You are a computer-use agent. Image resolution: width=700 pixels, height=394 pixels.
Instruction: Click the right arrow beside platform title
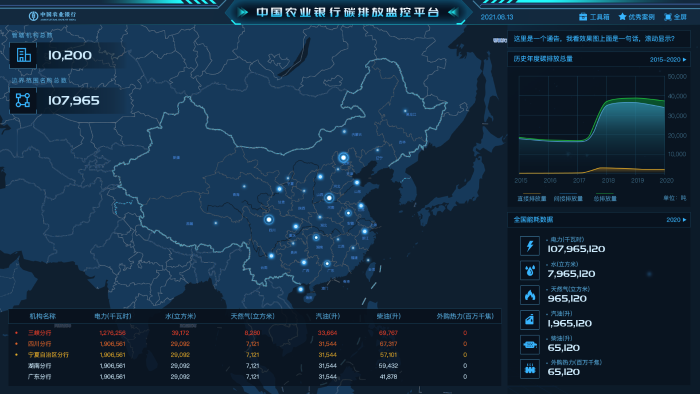pyautogui.click(x=242, y=12)
